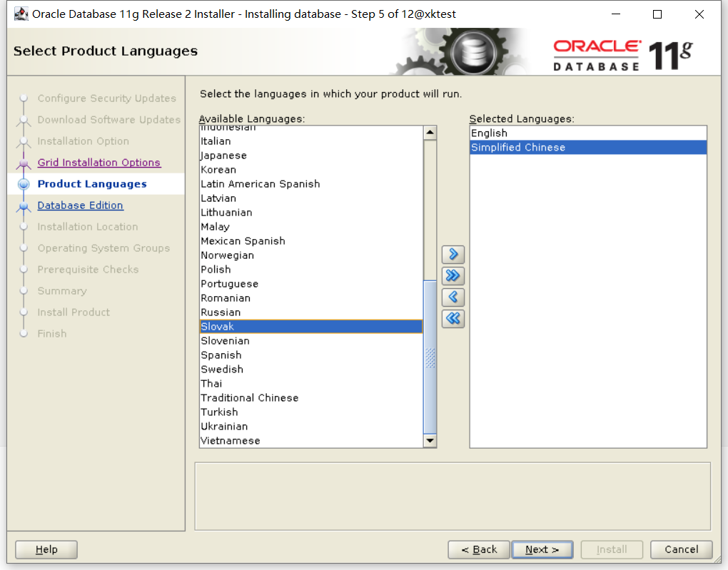Maximize the installer window
The image size is (728, 570).
(657, 14)
